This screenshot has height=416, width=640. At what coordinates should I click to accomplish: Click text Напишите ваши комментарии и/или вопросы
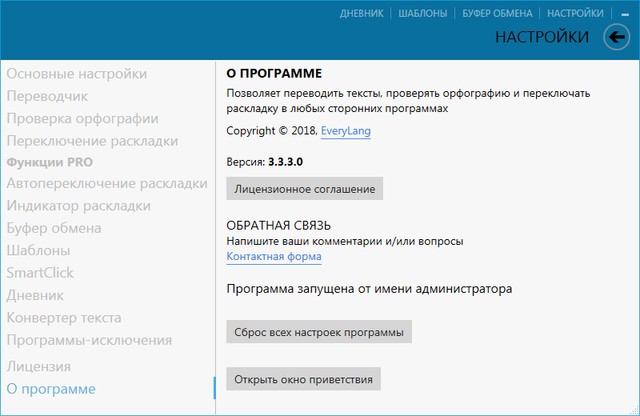click(x=345, y=241)
